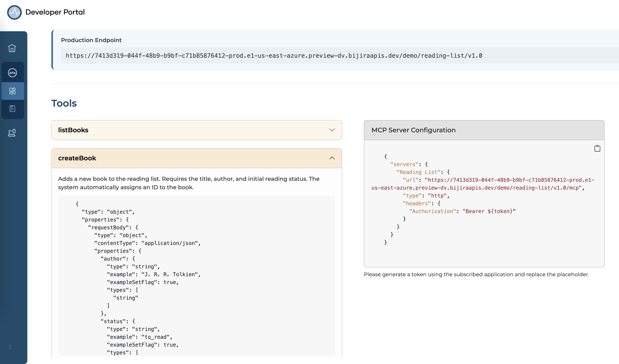Open the laptop-and-phone applications sidebar icon
The width and height of the screenshot is (619, 364).
(12, 133)
